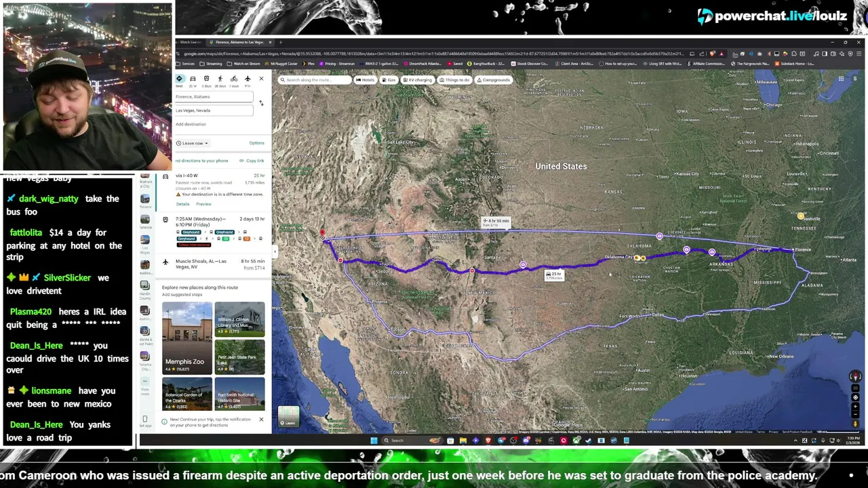
Task: Close the directions panel
Action: [261, 79]
